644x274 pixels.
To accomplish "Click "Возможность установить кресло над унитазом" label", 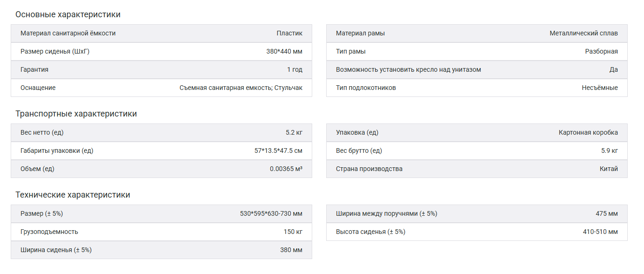I will click(408, 69).
